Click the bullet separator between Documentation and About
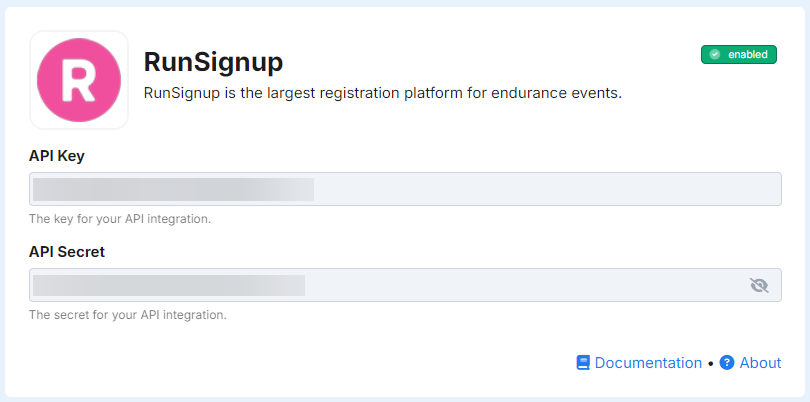This screenshot has width=810, height=402. (x=711, y=363)
